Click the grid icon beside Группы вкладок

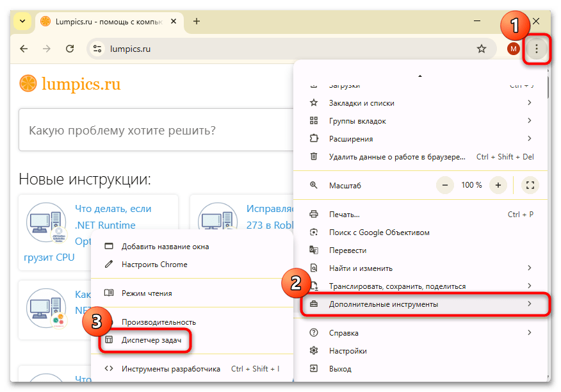click(x=314, y=121)
